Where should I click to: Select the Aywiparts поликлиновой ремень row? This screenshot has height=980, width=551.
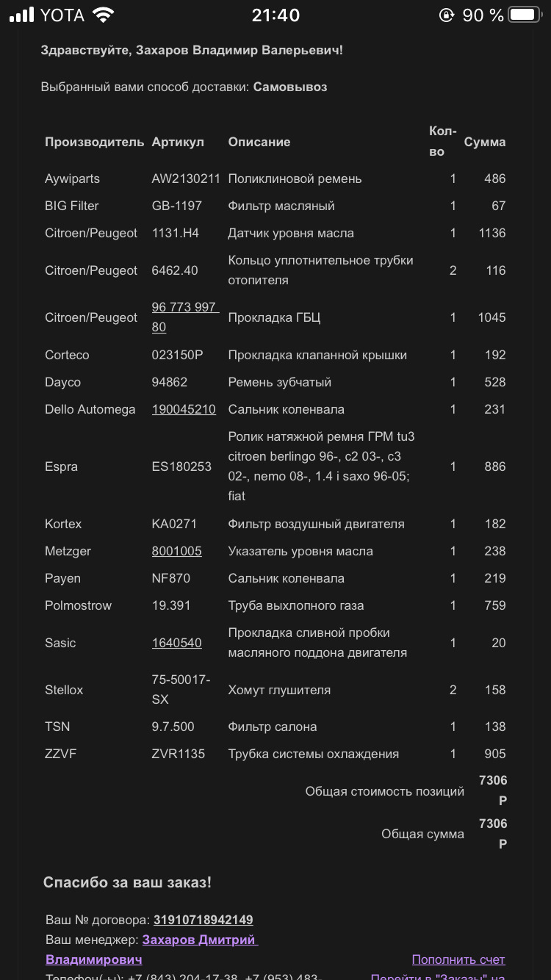click(275, 178)
